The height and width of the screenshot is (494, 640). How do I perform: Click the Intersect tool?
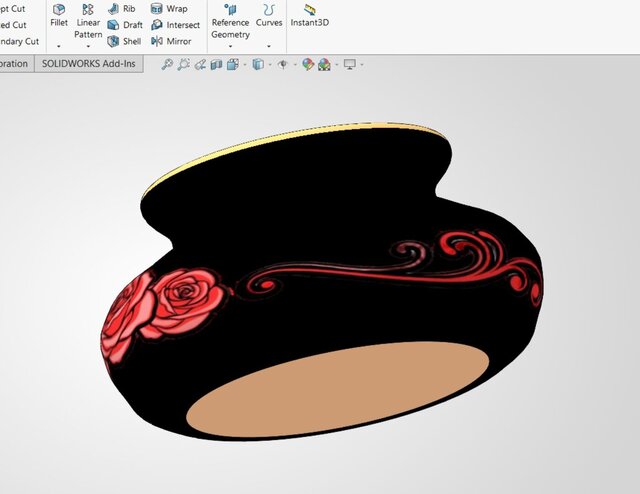click(175, 25)
